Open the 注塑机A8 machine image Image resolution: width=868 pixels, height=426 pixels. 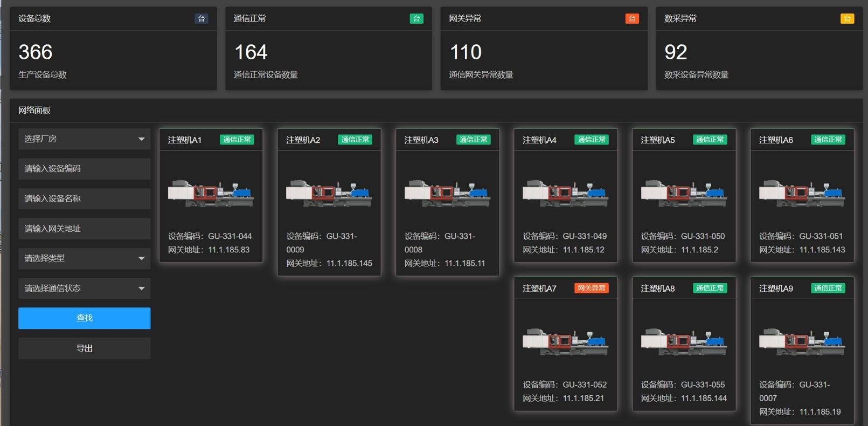click(x=684, y=342)
